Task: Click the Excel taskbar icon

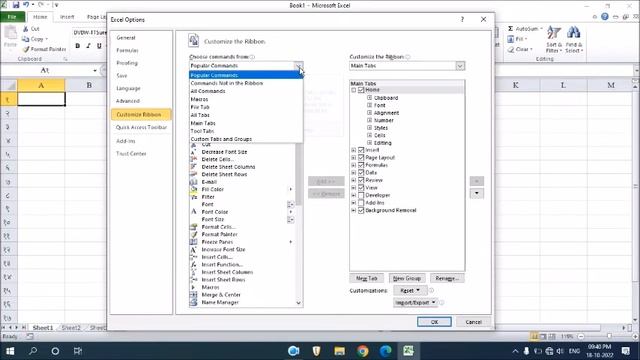Action: tap(408, 351)
